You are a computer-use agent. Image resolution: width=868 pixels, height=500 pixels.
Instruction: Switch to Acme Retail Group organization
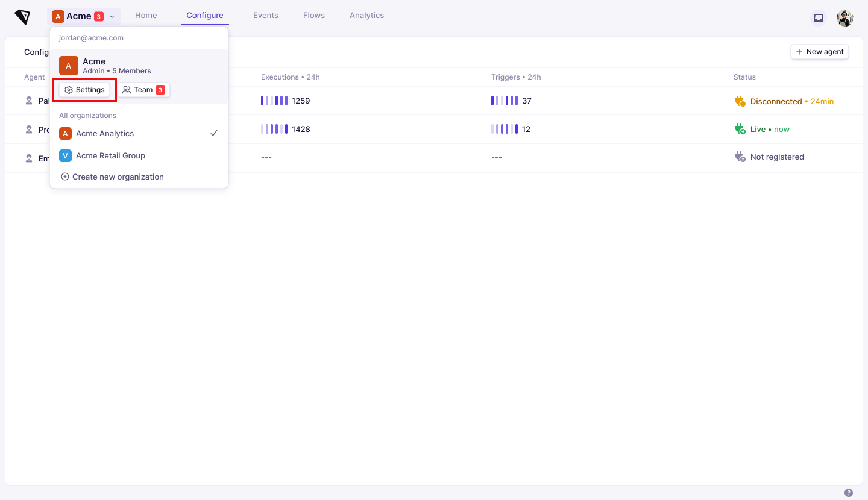(x=139, y=155)
